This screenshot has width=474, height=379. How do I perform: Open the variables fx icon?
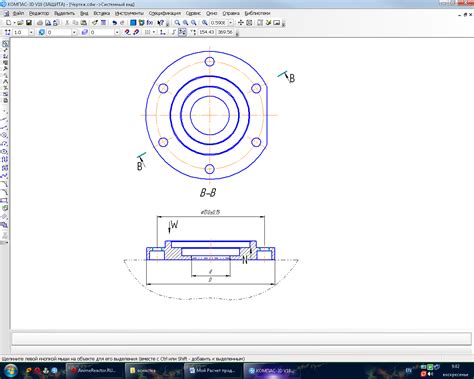pyautogui.click(x=150, y=23)
